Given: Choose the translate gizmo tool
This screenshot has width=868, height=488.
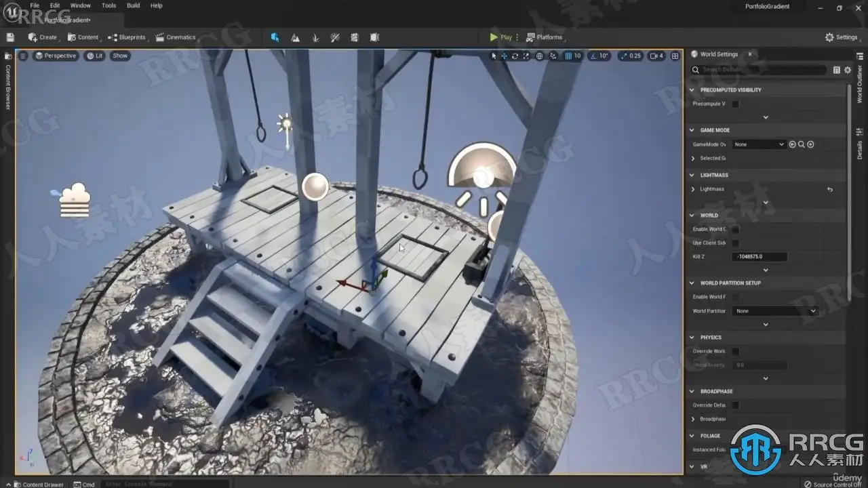Looking at the screenshot, I should (504, 56).
